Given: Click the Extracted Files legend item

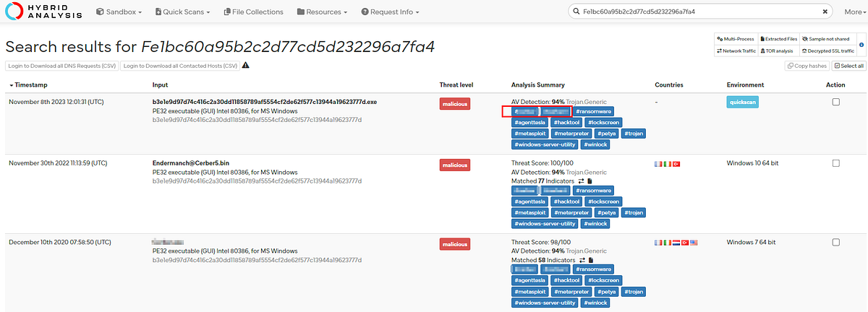Looking at the screenshot, I should tap(778, 38).
